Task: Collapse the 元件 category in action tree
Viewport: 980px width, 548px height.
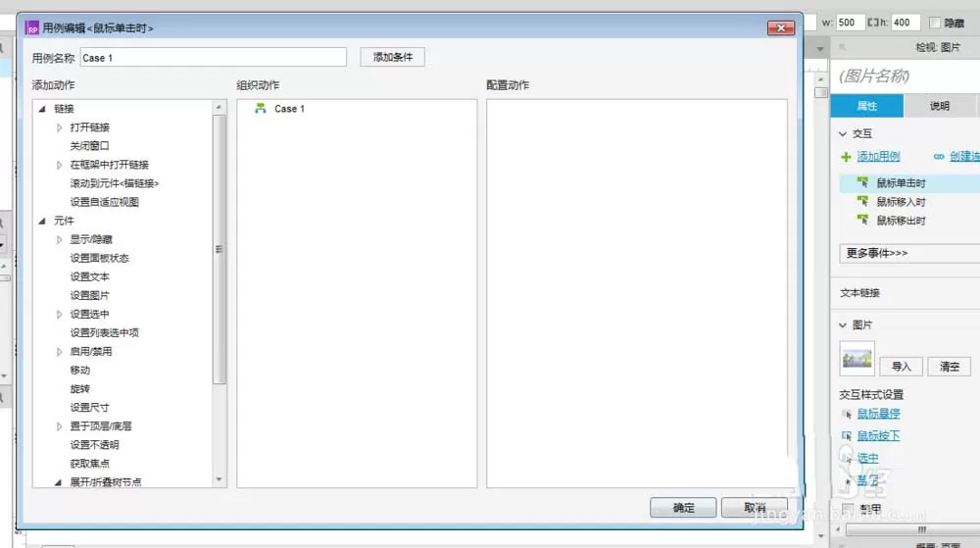Action: coord(42,221)
